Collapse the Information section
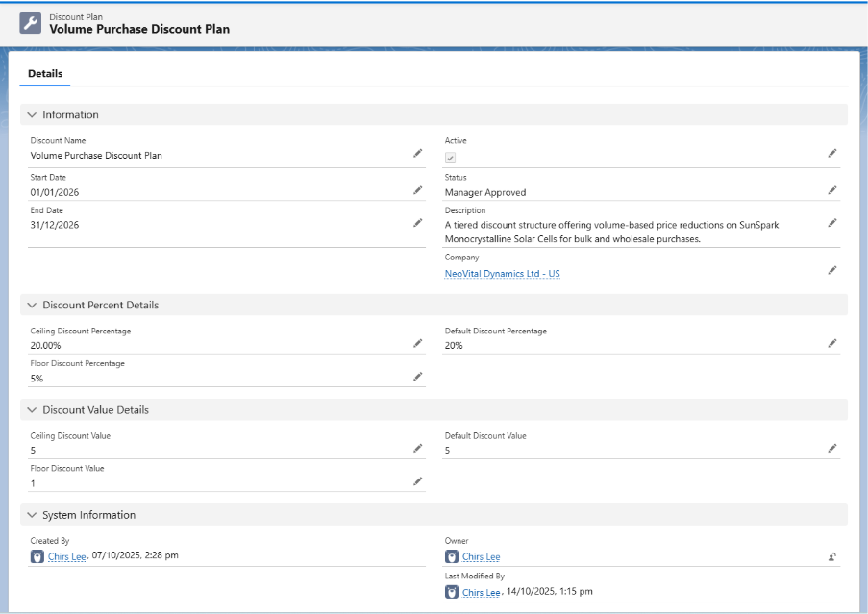This screenshot has height=614, width=868. [x=33, y=115]
